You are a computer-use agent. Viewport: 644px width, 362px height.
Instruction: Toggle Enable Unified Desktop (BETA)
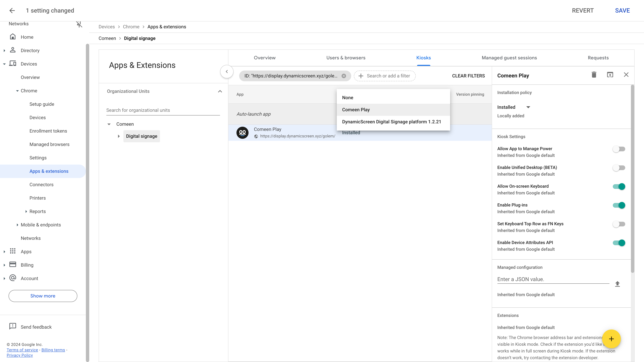(619, 168)
